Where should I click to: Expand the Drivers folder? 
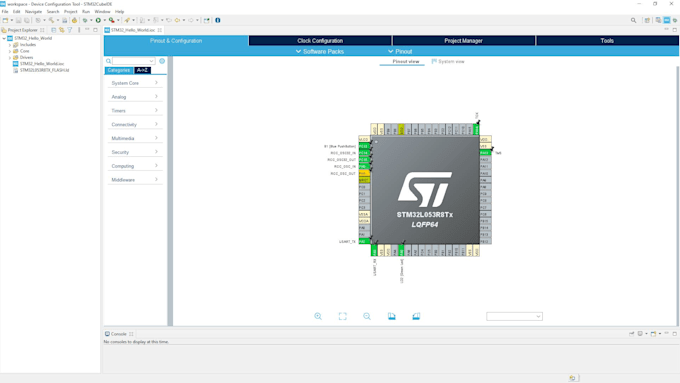click(x=10, y=57)
